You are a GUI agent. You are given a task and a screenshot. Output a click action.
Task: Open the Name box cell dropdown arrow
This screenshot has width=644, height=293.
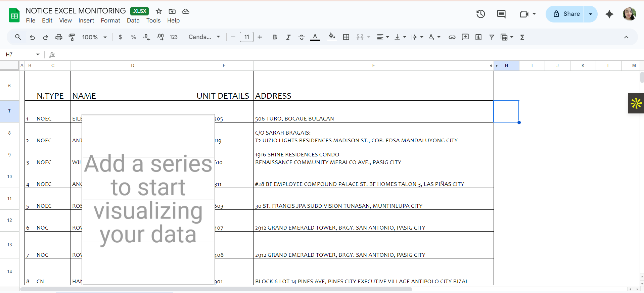tap(38, 54)
